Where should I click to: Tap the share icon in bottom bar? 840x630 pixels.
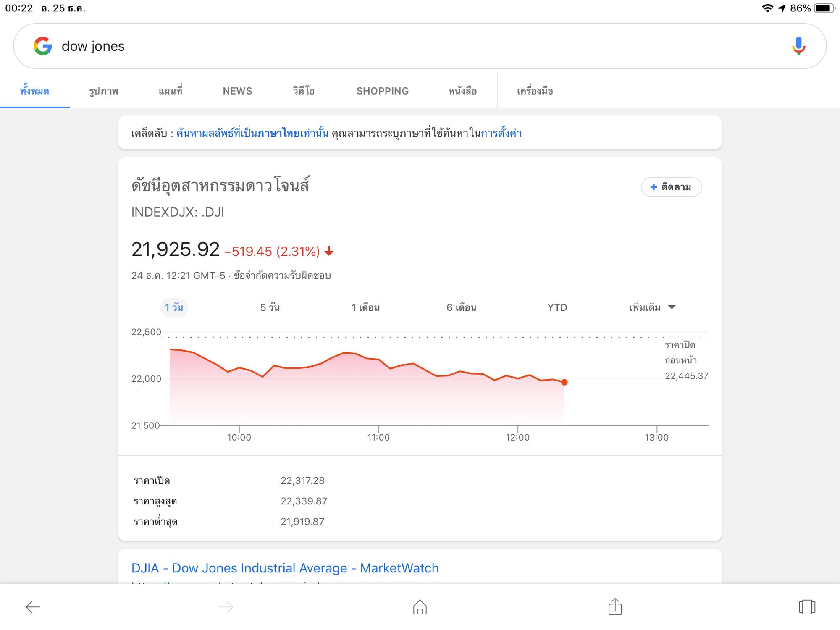(x=615, y=607)
